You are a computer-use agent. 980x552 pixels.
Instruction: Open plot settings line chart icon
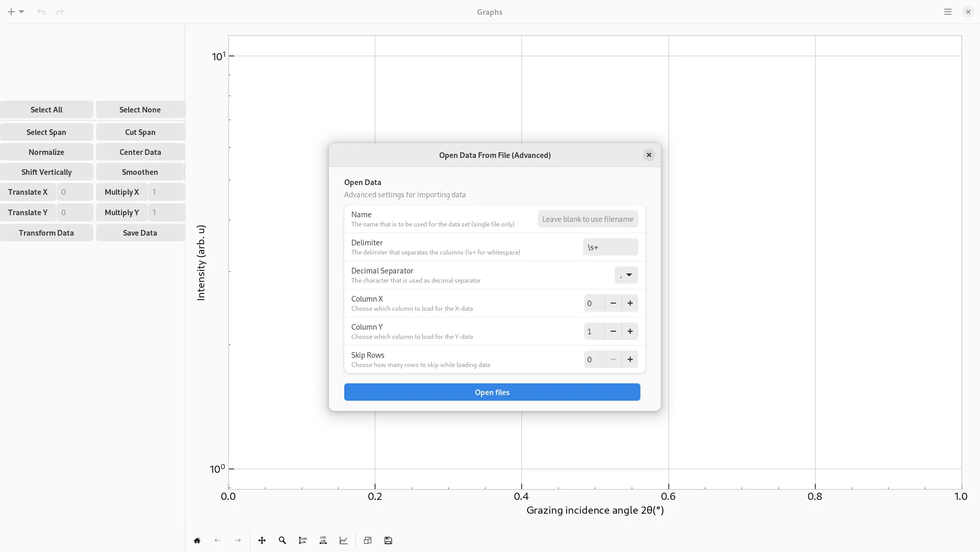344,540
